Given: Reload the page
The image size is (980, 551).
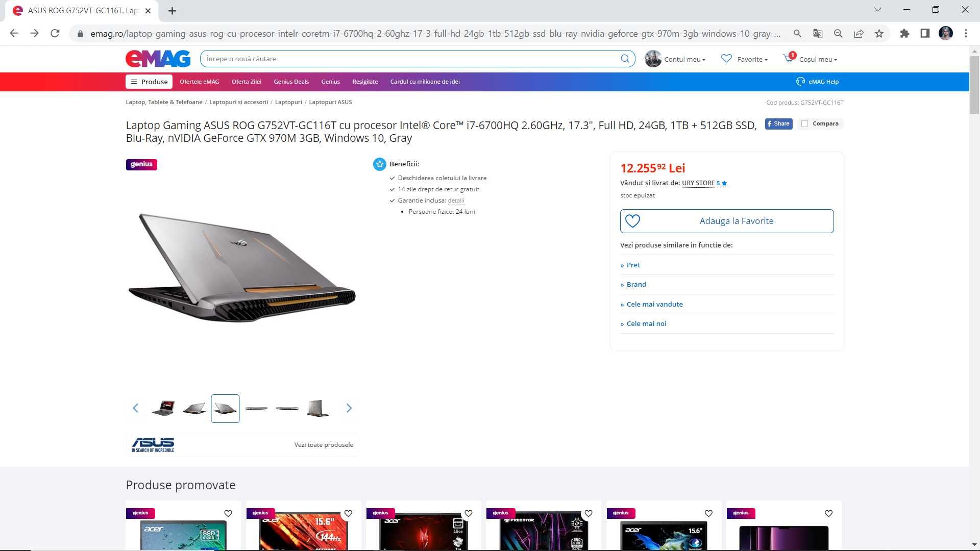Looking at the screenshot, I should [55, 33].
